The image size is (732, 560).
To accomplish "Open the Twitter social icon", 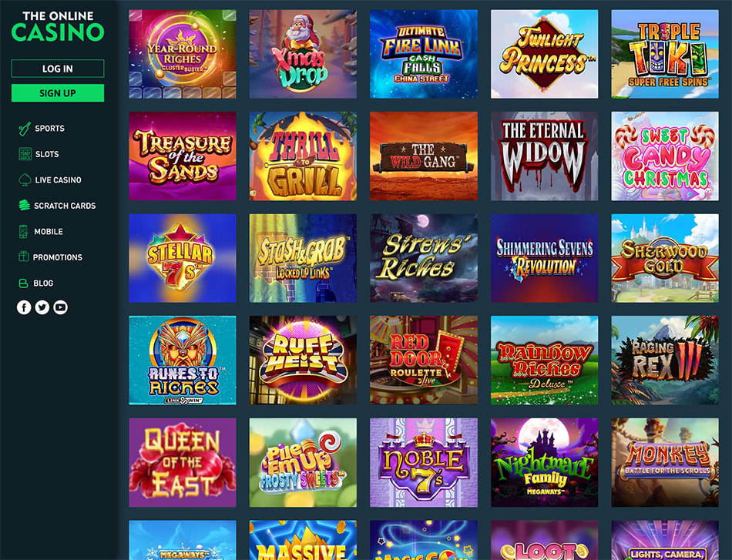I will [x=42, y=307].
